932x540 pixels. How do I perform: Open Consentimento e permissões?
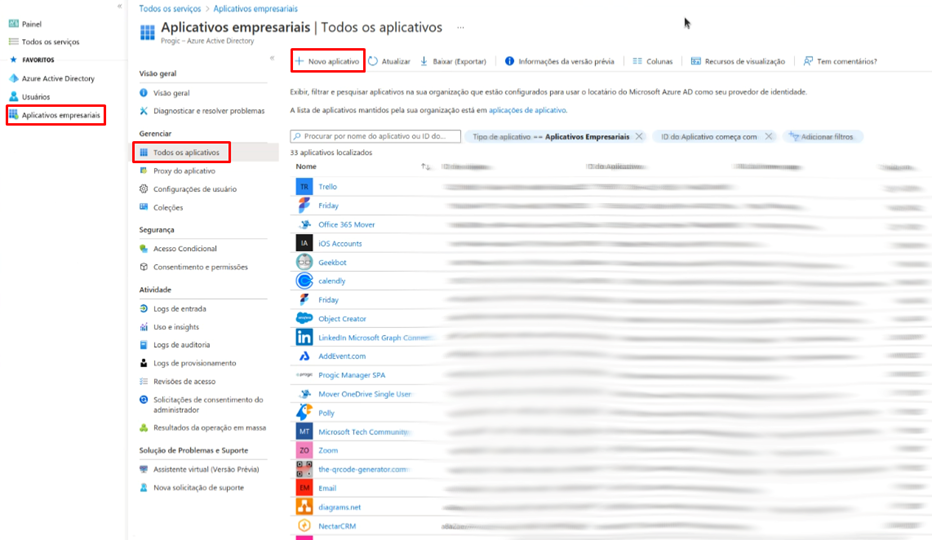(x=202, y=267)
